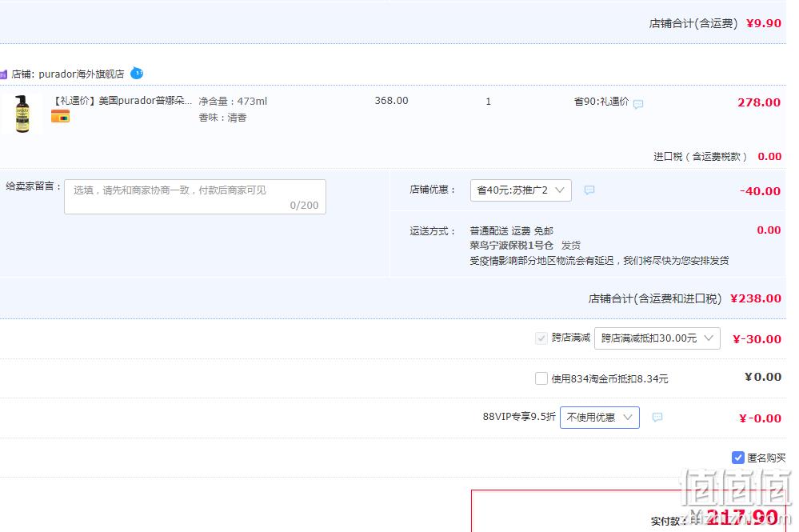Click the ¥-0.00 88VIP discount amount
Screen dimensions: 799x532
tap(760, 418)
